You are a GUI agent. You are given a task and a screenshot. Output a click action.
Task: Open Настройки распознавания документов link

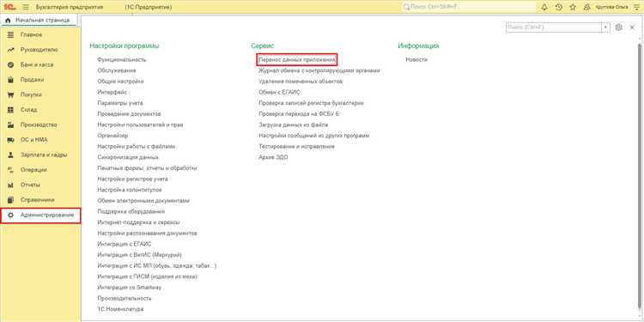point(147,233)
